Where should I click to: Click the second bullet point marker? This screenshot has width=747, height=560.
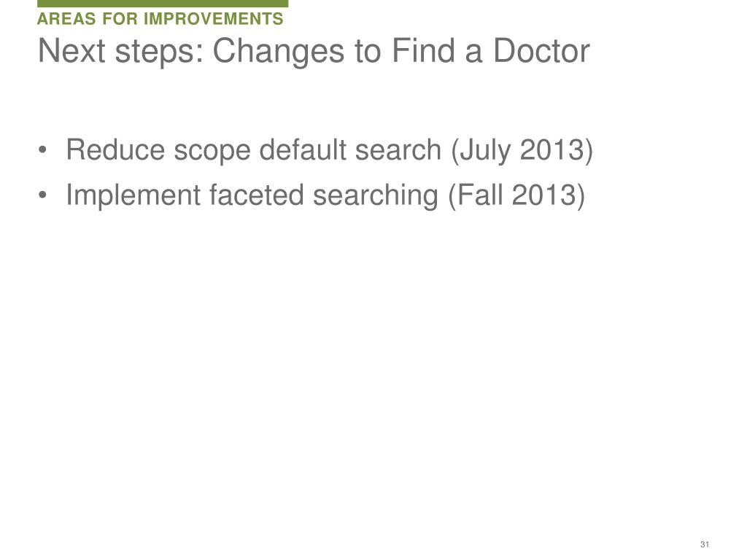tap(43, 195)
